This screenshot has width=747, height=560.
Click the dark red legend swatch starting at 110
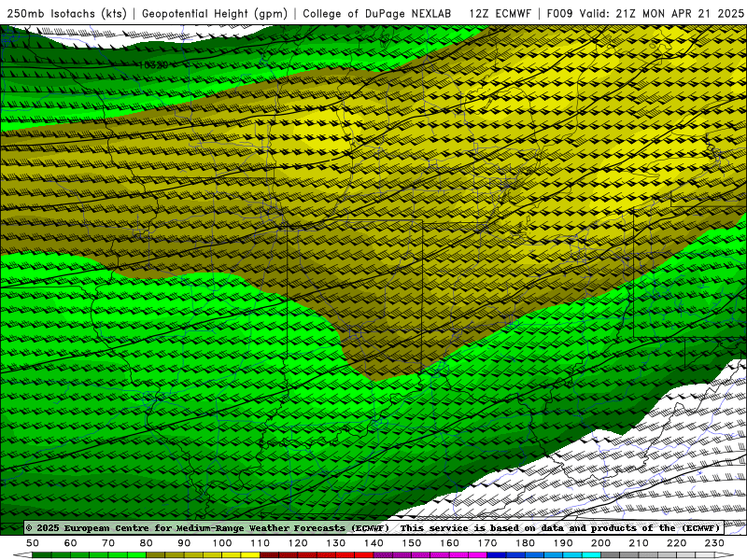pyautogui.click(x=269, y=555)
